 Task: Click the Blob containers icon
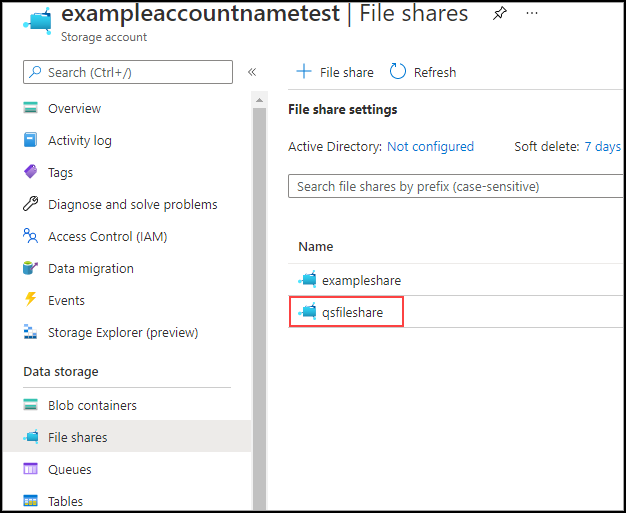[30, 405]
